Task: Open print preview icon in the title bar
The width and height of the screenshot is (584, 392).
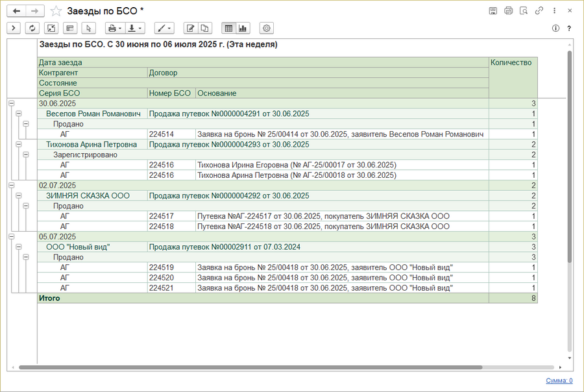Action: 523,11
